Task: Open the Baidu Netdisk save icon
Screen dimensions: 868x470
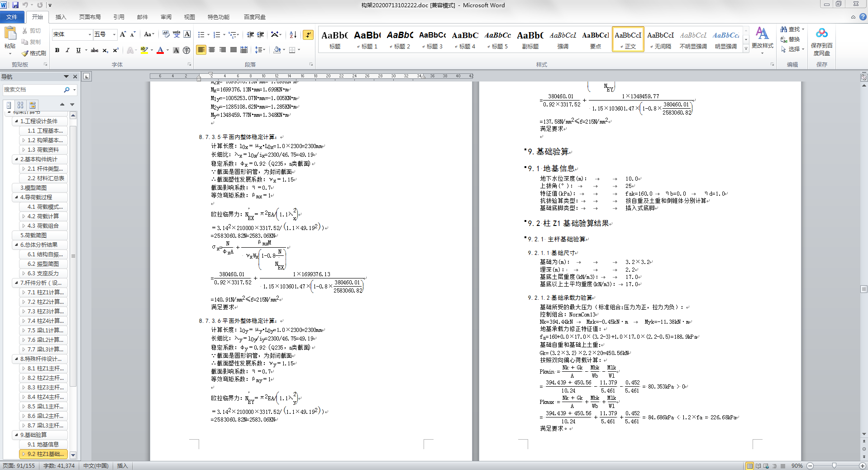Action: (x=821, y=34)
